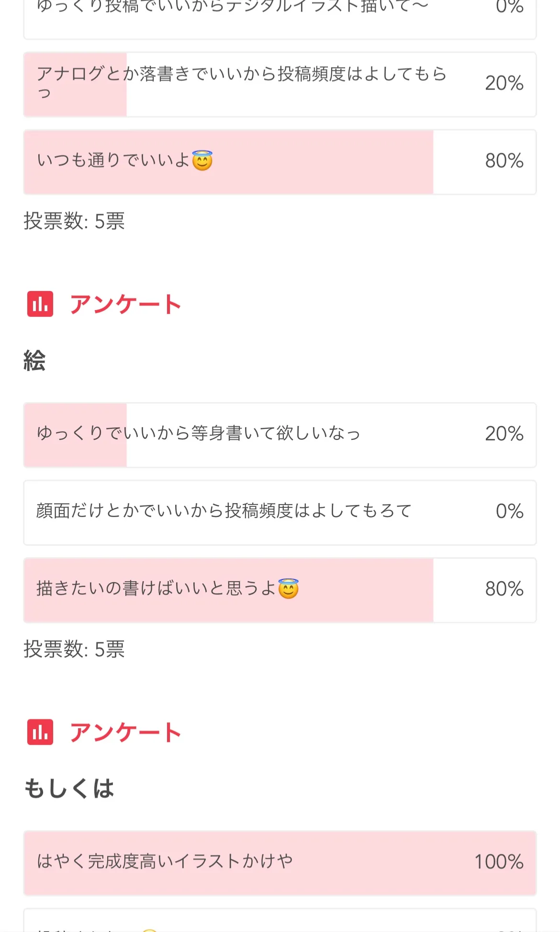The height and width of the screenshot is (932, 560).
Task: Click the 100% result label
Action: click(499, 862)
